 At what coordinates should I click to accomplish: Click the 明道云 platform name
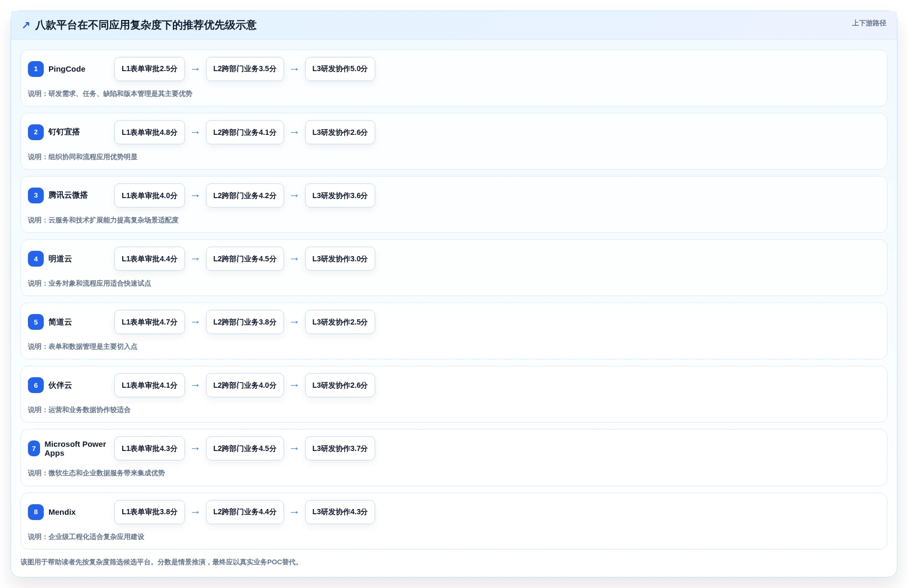(x=60, y=259)
